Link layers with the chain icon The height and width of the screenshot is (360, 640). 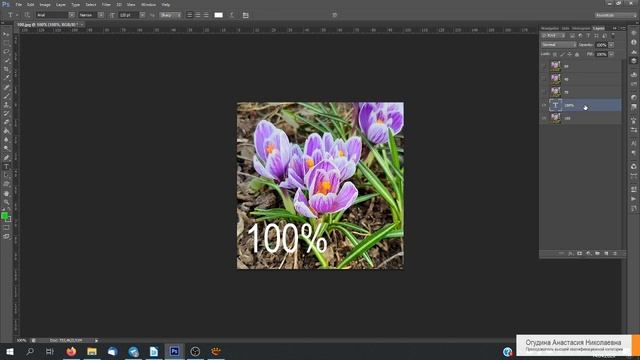562,253
